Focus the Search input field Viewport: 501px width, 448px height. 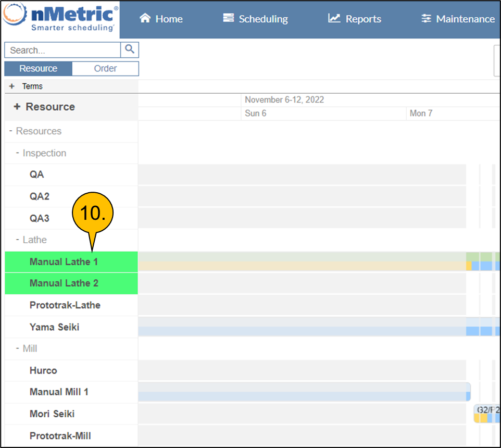point(62,50)
